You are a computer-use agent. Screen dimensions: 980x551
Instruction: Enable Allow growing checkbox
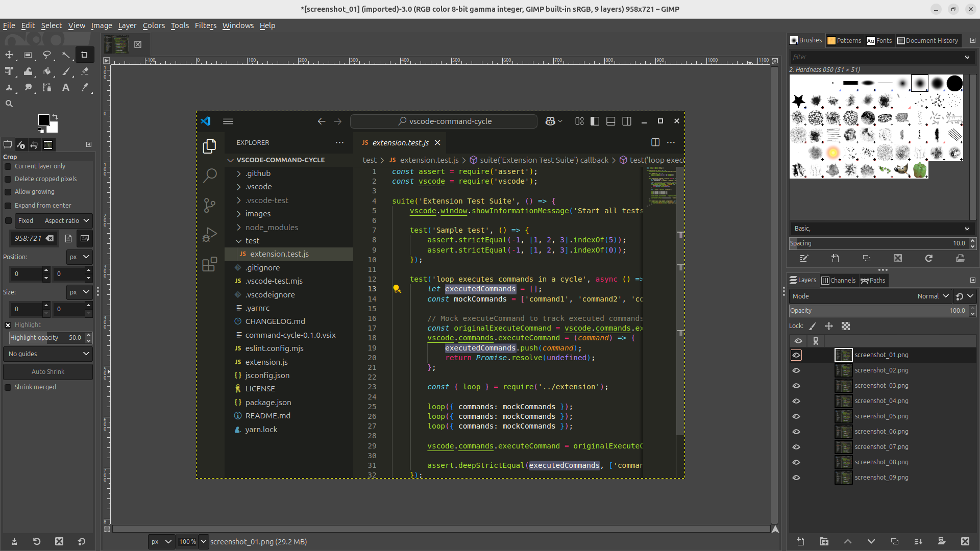pyautogui.click(x=8, y=192)
